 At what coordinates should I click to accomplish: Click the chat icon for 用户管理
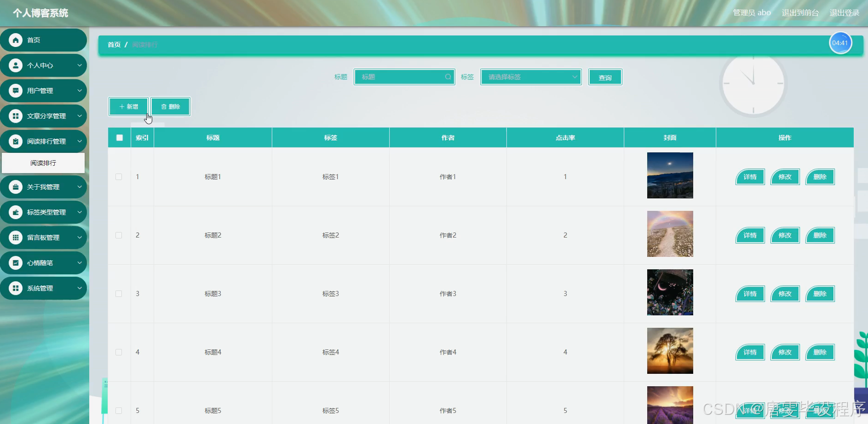16,91
